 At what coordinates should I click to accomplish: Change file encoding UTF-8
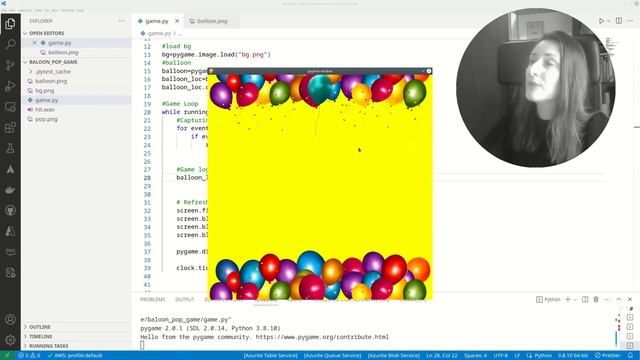click(x=500, y=356)
